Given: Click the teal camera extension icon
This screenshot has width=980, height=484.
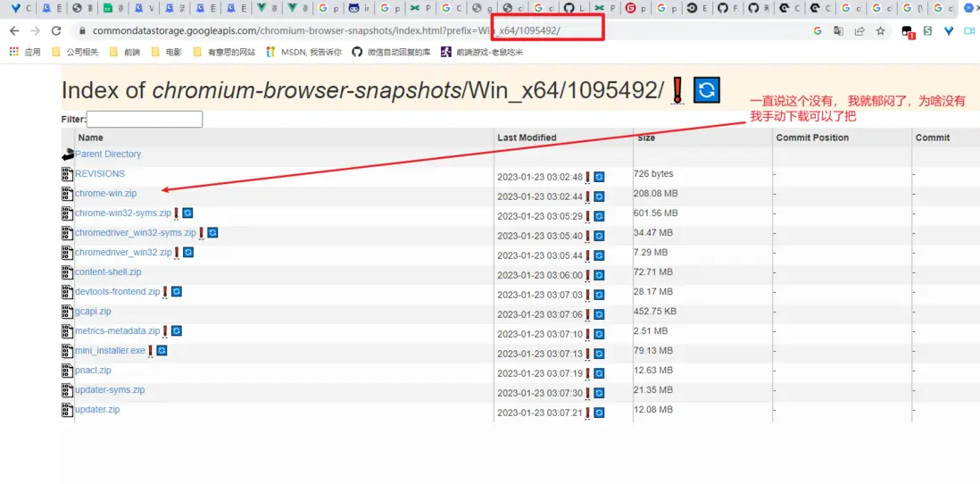Looking at the screenshot, I should tap(969, 30).
